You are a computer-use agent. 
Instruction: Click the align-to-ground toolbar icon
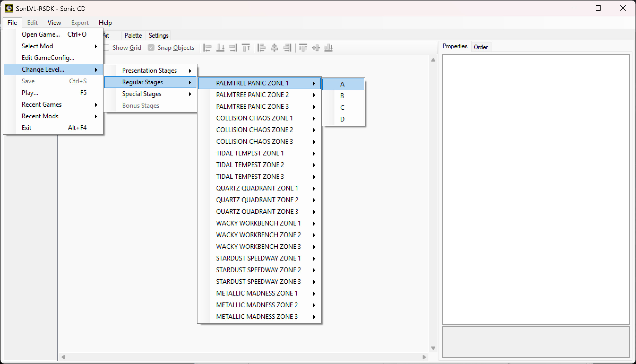tap(220, 48)
